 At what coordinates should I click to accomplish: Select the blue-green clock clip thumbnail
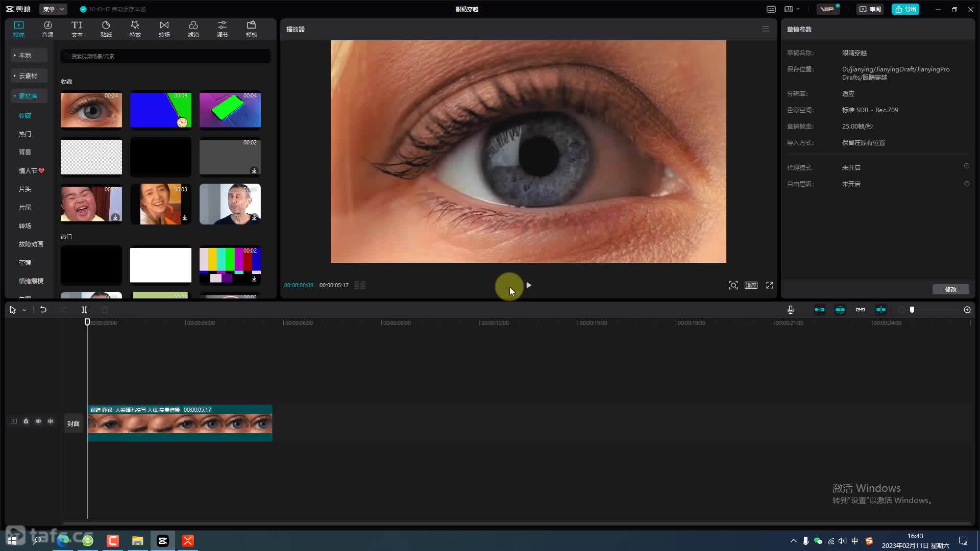(161, 110)
